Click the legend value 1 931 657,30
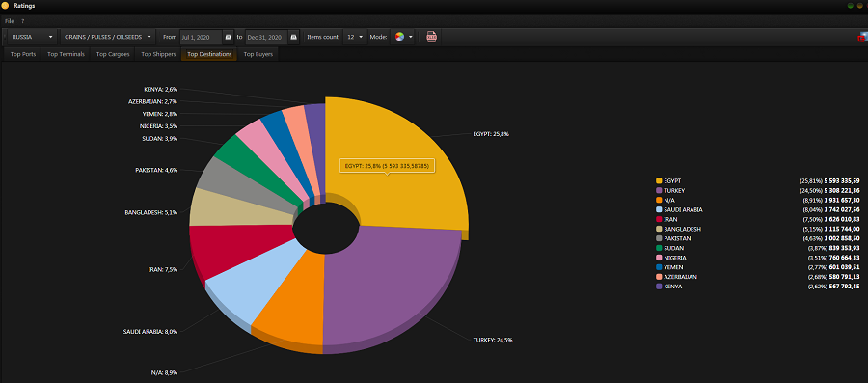 coord(841,200)
